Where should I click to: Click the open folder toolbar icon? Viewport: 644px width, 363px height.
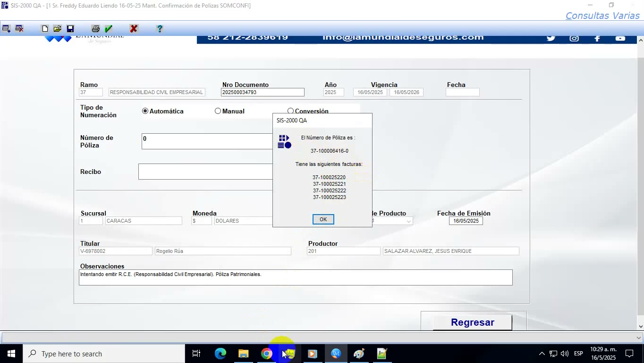[x=57, y=29]
